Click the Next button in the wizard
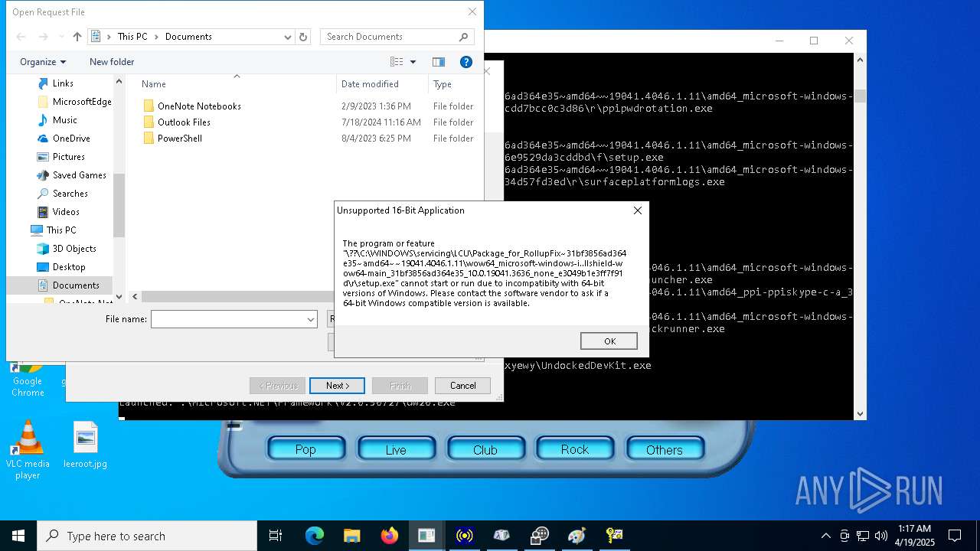 (x=338, y=386)
